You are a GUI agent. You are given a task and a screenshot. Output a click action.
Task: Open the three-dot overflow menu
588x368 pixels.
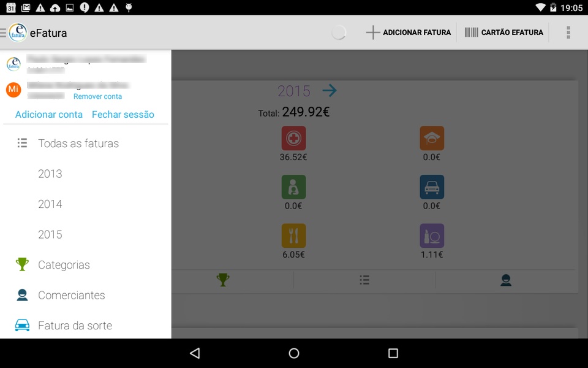coord(568,33)
